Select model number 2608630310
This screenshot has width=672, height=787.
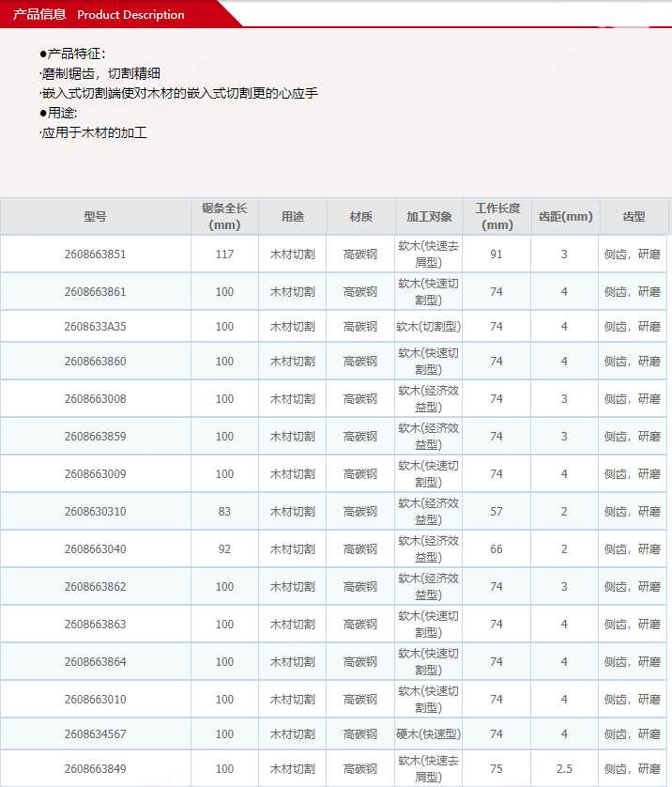tap(95, 512)
